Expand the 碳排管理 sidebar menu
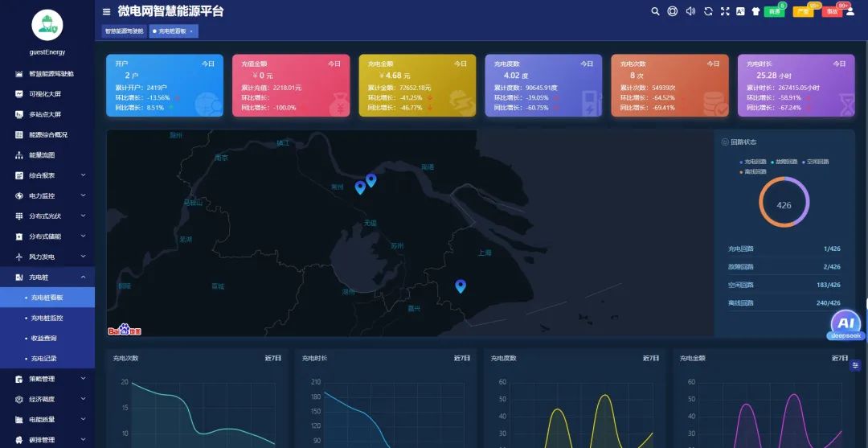 click(47, 440)
